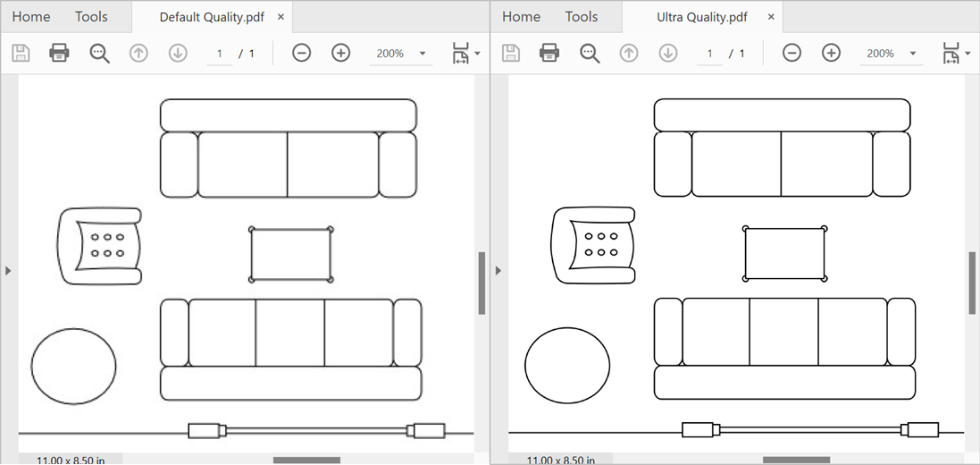
Task: Click page size label in Default Quality window
Action: coord(70,461)
